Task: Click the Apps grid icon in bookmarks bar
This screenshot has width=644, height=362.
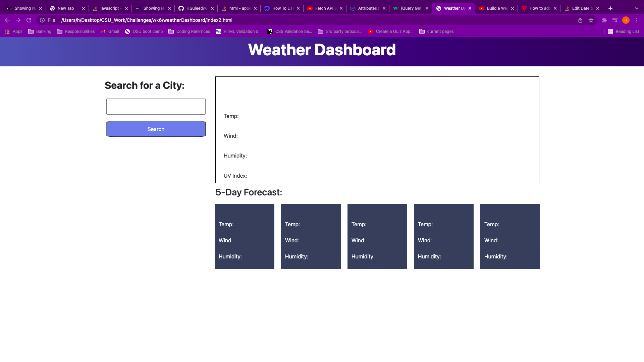Action: point(7,31)
